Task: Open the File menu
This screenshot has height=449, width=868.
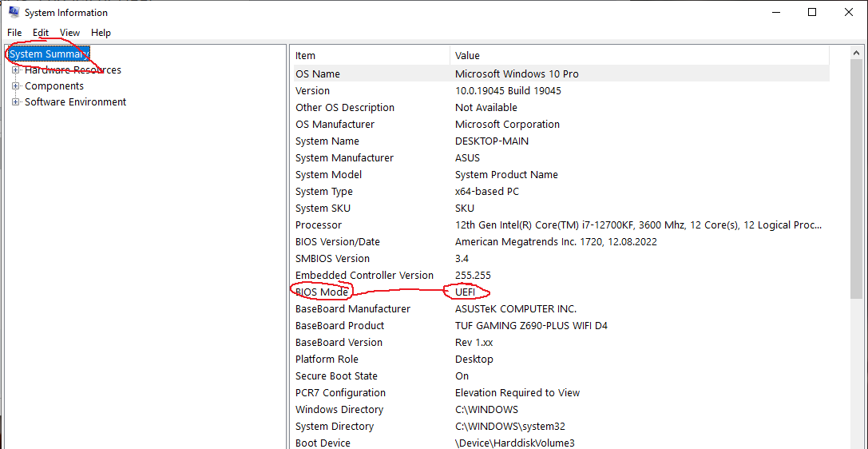Action: click(x=14, y=33)
